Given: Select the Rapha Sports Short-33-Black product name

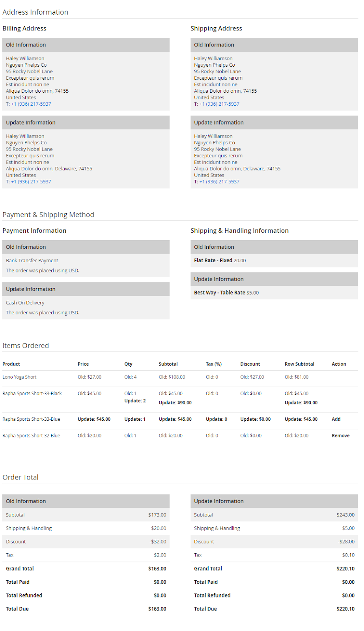Looking at the screenshot, I should (x=32, y=394).
